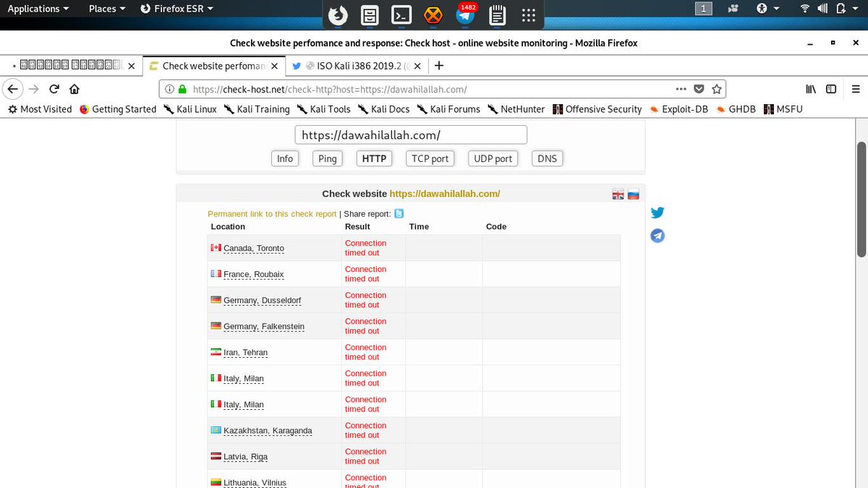Click the host input field
868x488 pixels.
pos(411,135)
